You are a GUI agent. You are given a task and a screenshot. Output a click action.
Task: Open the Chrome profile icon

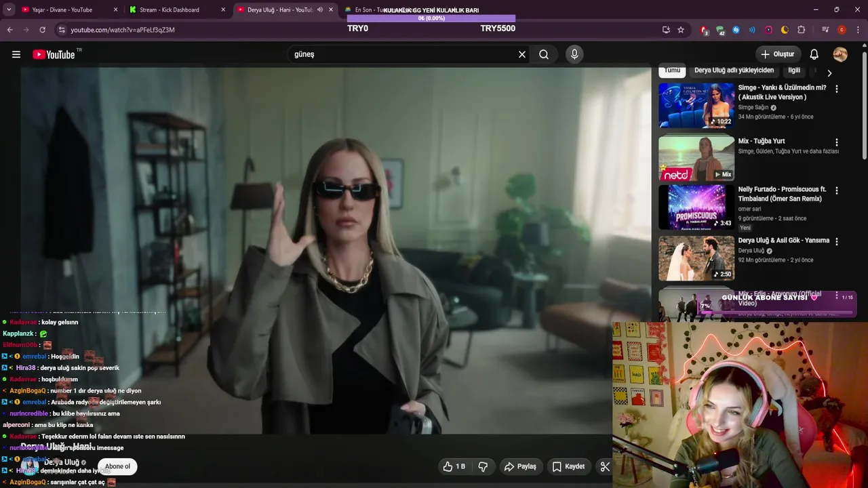[x=842, y=30]
